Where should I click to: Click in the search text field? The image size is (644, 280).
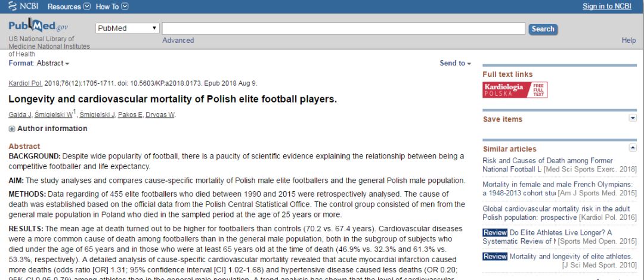343,29
